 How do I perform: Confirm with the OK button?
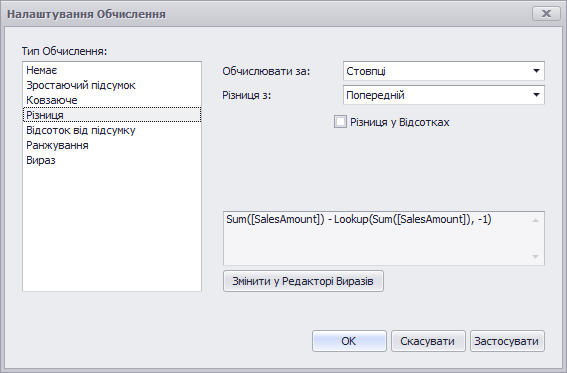point(349,341)
